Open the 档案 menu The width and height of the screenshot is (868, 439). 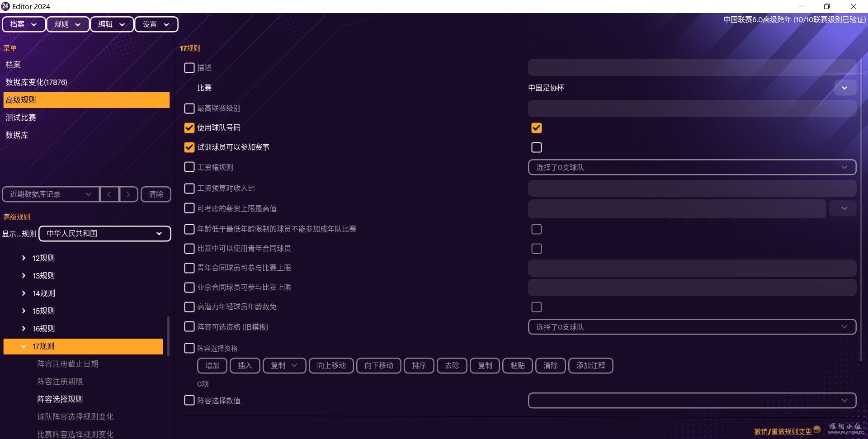click(x=24, y=24)
